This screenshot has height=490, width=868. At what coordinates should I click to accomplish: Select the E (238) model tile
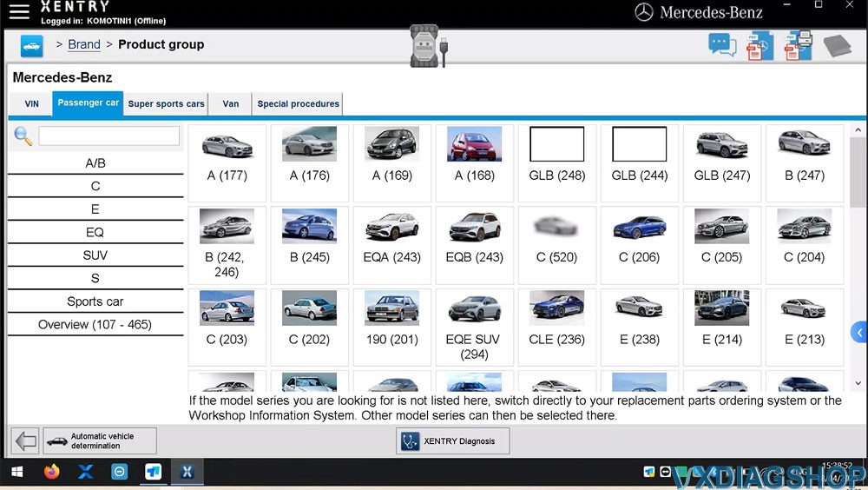(x=640, y=327)
